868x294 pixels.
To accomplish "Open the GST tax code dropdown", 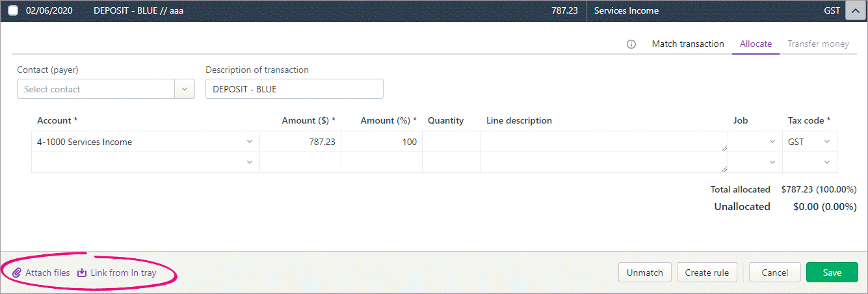I will pos(827,142).
